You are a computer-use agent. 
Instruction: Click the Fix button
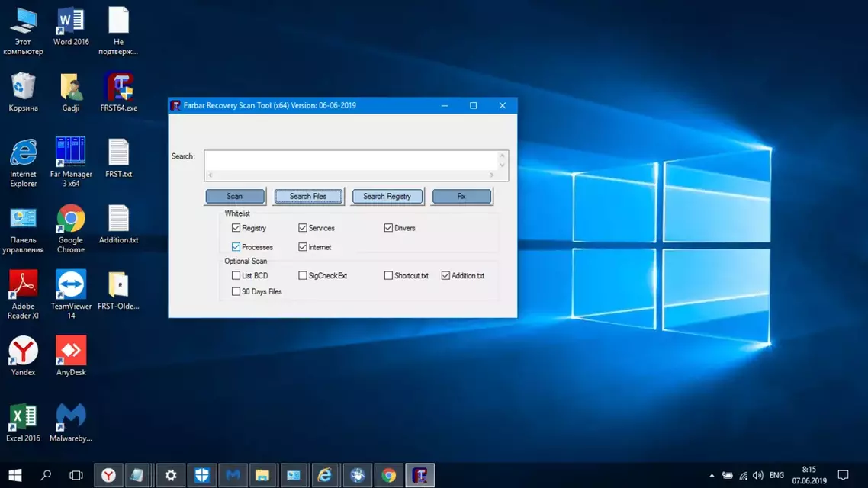(x=461, y=197)
